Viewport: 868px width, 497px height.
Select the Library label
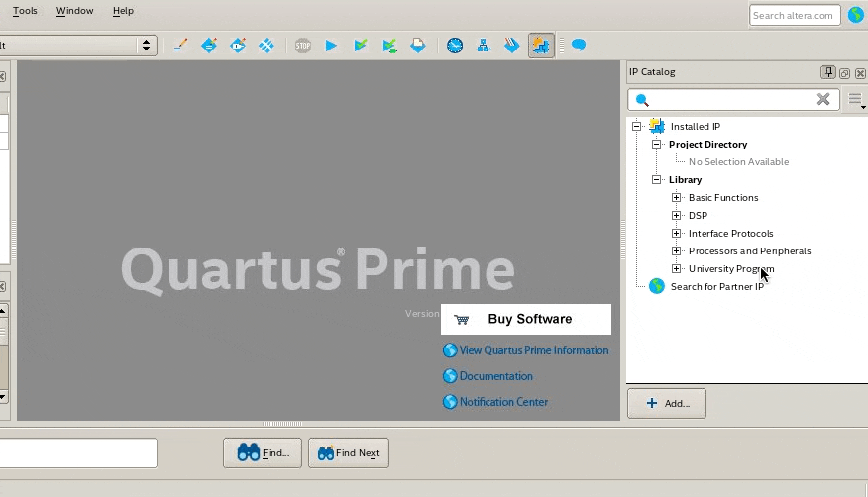click(685, 179)
